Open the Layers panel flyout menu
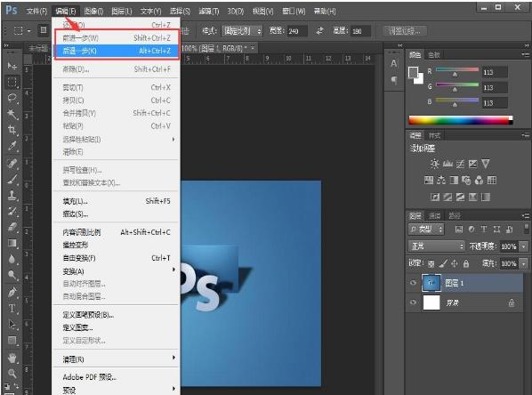532x395 pixels. click(x=526, y=215)
